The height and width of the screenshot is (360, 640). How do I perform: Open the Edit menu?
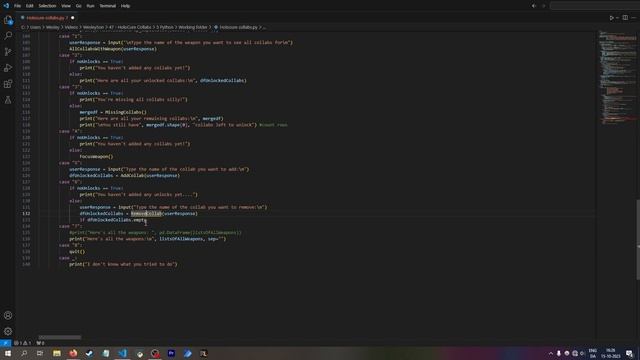tap(29, 6)
